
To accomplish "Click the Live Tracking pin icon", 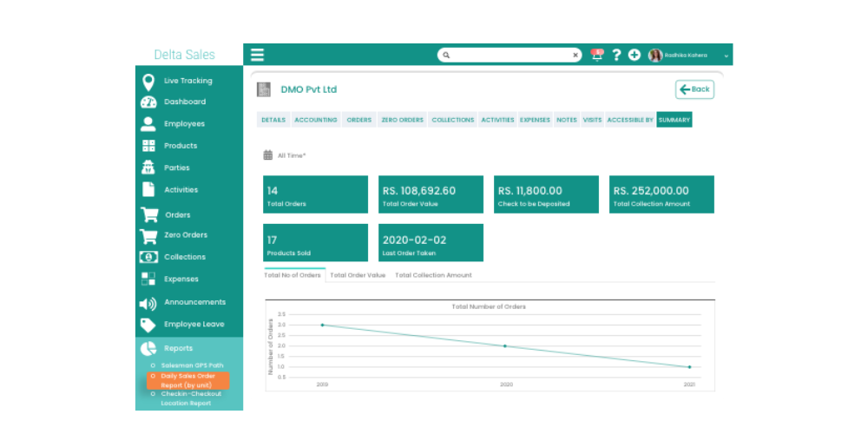I will pyautogui.click(x=148, y=82).
